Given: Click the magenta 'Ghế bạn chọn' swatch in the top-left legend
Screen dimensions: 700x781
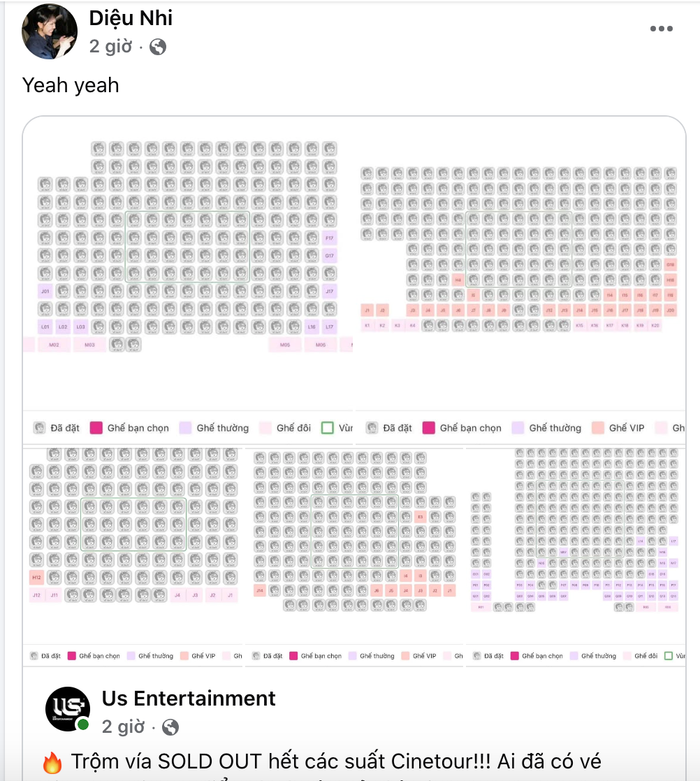Looking at the screenshot, I should [96, 428].
